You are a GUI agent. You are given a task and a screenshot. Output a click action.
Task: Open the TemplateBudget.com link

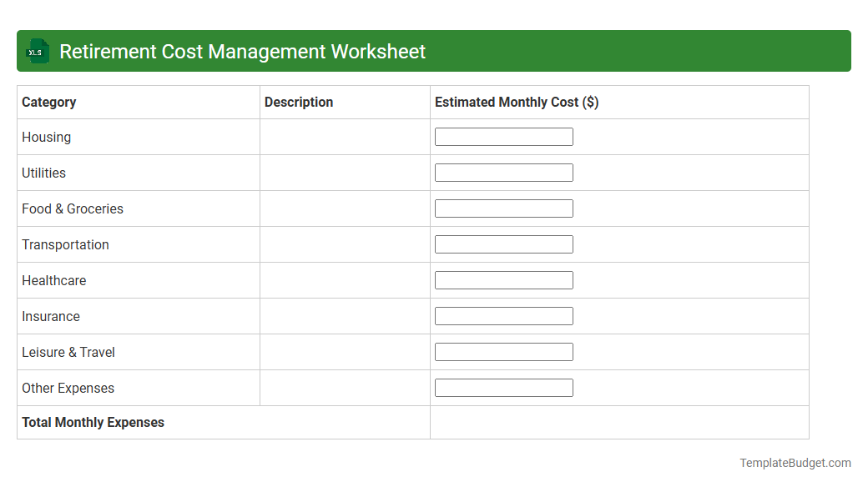pyautogui.click(x=795, y=461)
